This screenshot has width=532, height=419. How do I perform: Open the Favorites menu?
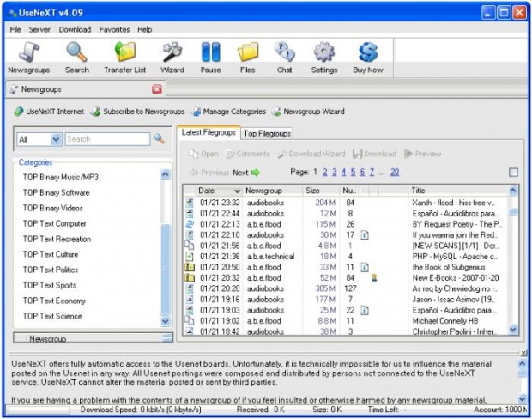114,29
